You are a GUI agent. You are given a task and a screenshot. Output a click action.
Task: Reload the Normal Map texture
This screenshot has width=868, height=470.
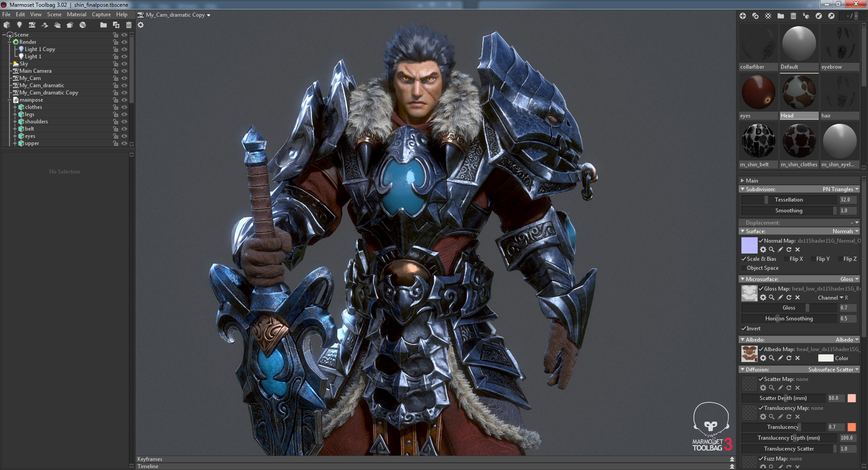point(789,249)
